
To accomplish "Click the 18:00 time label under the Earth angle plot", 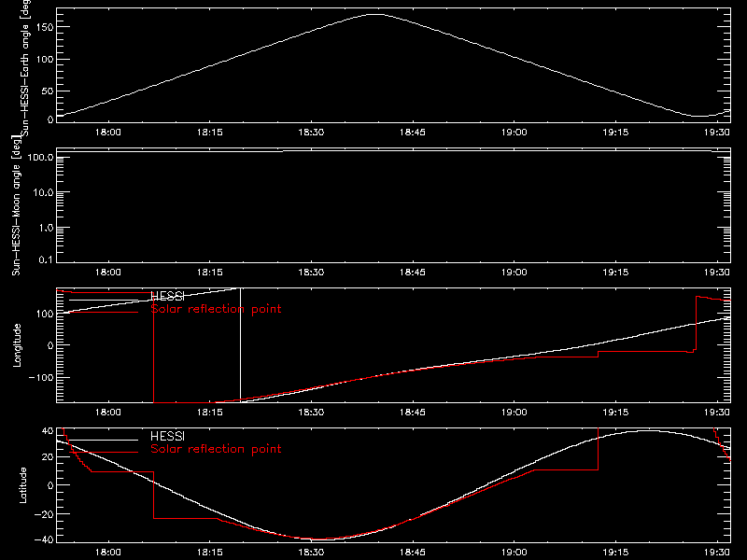I will pyautogui.click(x=108, y=133).
